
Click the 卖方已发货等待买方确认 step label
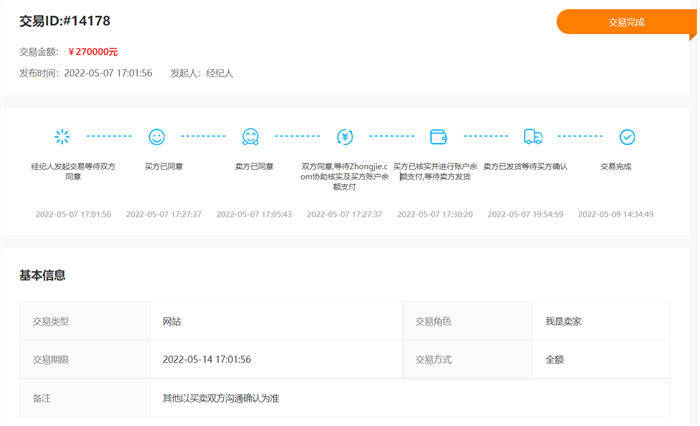(525, 166)
